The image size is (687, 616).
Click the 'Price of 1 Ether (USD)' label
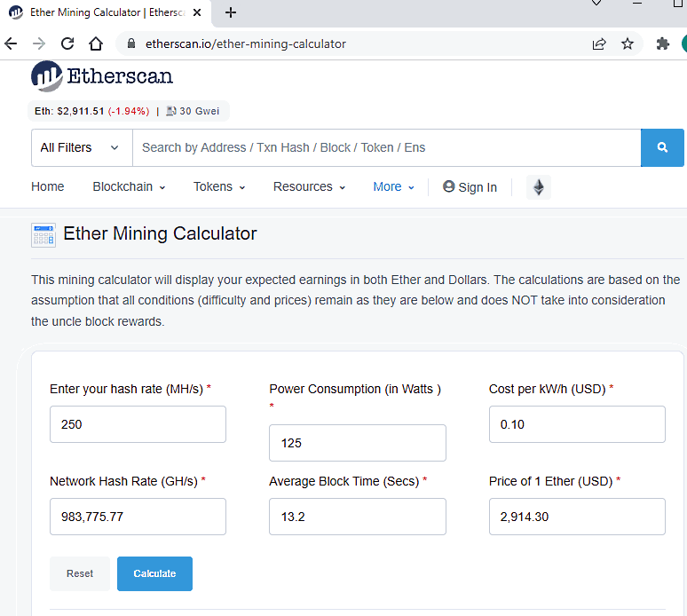tap(550, 481)
